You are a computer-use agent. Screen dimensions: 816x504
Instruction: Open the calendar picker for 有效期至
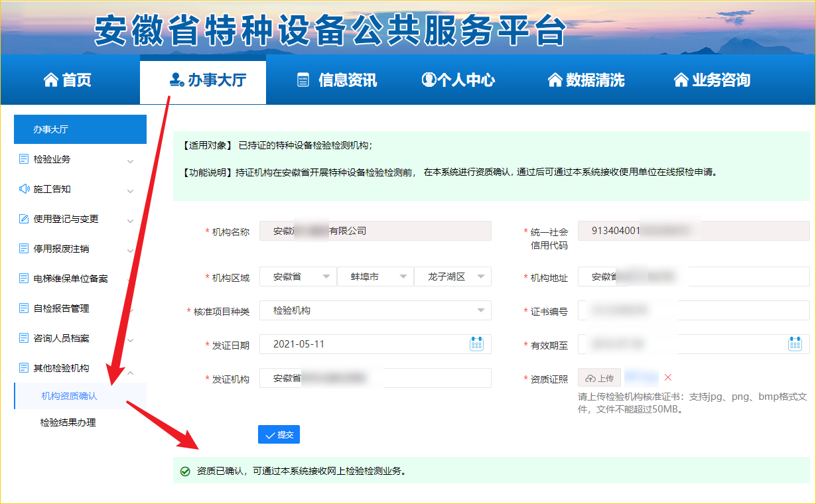coord(795,344)
